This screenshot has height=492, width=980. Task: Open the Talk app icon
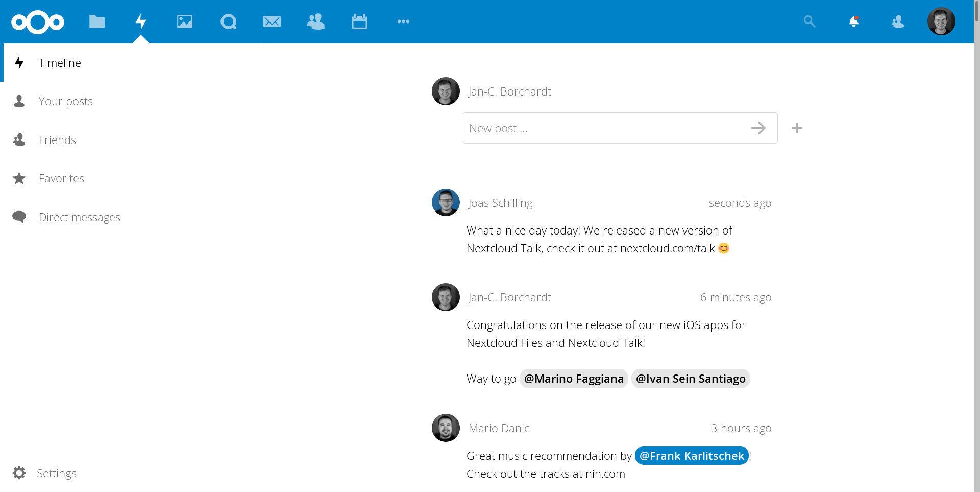click(228, 21)
